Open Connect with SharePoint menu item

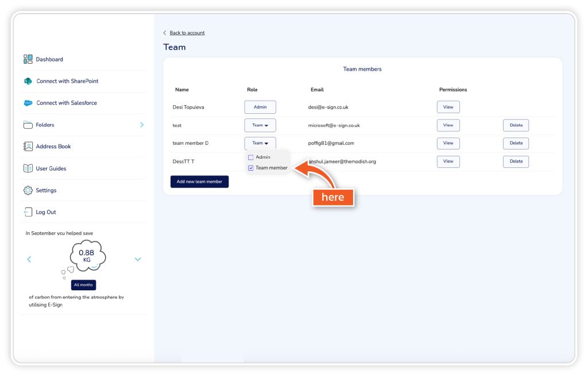coord(67,81)
